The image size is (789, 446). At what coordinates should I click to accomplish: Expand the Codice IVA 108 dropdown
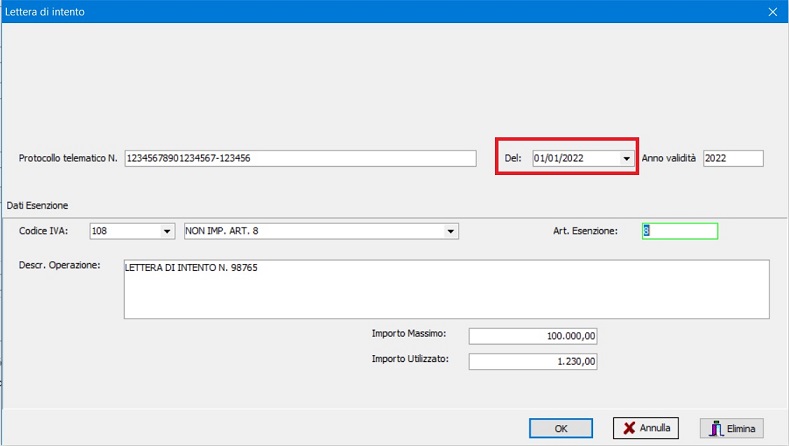pyautogui.click(x=167, y=231)
